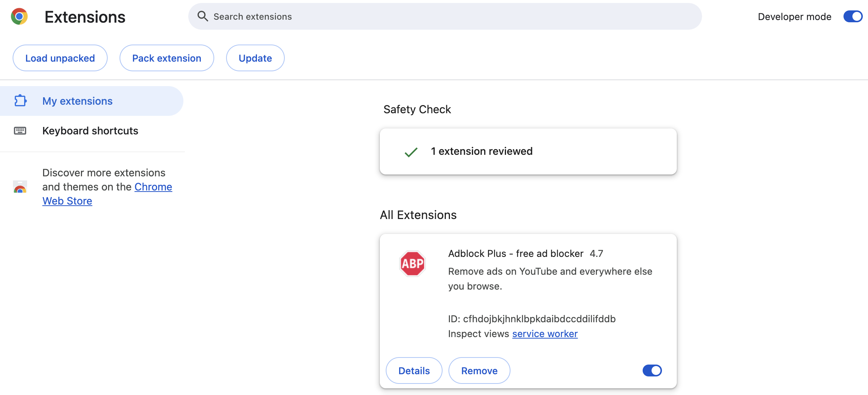Click the '1 extension reviewed' card
868x395 pixels.
528,151
